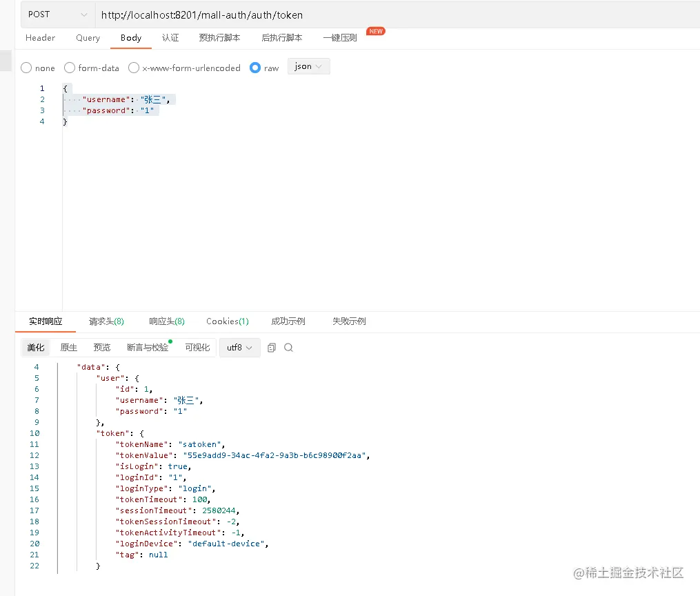
Task: Click the "tag": null line
Action: [x=142, y=555]
